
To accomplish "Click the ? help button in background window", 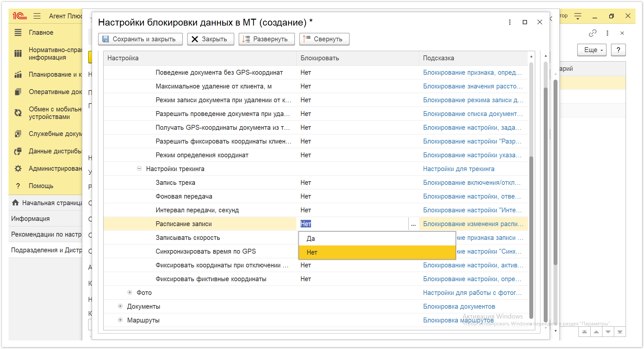I will pyautogui.click(x=618, y=50).
